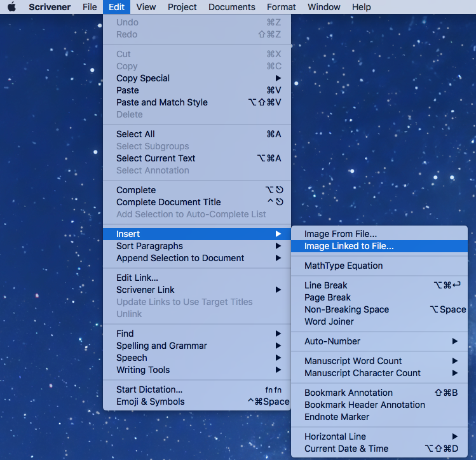
Task: Open the Project menu
Action: 182,7
